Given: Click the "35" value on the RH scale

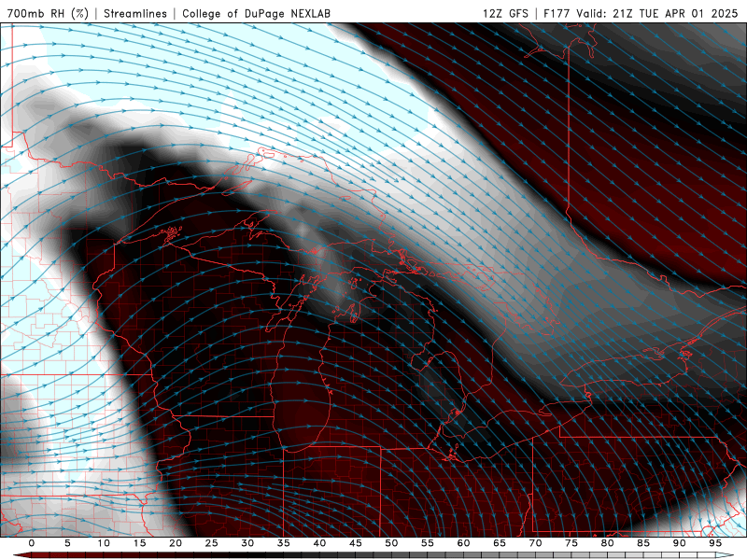Looking at the screenshot, I should click(284, 543).
